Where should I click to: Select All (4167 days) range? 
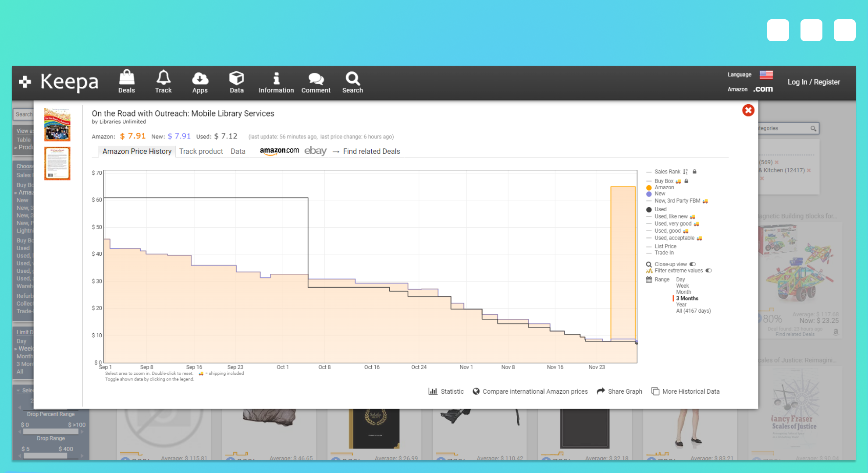[693, 311]
